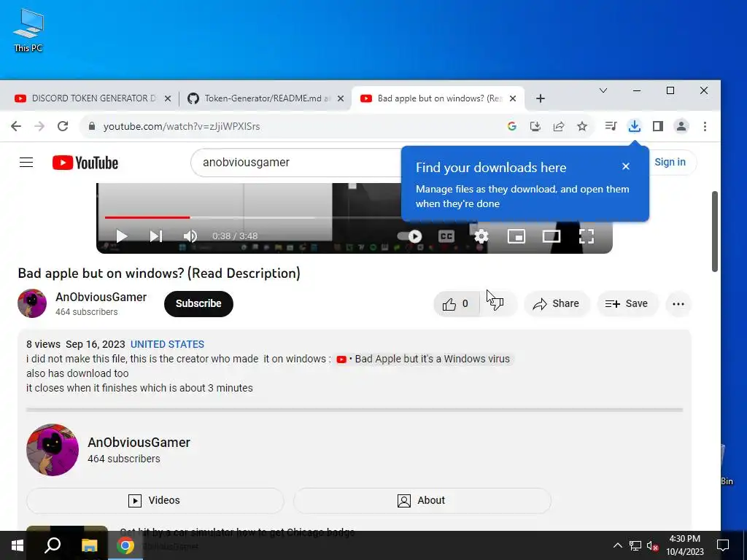This screenshot has height=560, width=747.
Task: Open the Chrome three-dot menu
Action: point(705,126)
